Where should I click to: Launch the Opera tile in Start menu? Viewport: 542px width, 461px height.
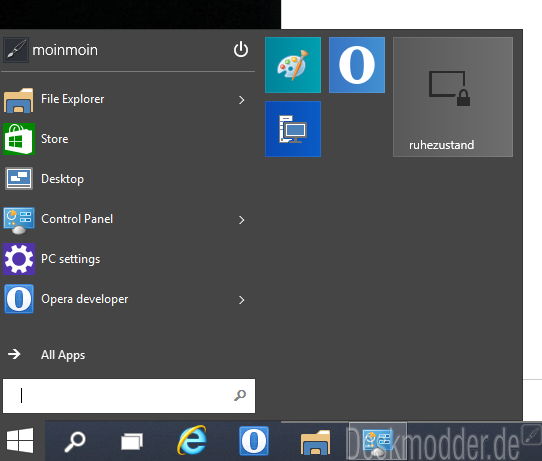point(357,65)
